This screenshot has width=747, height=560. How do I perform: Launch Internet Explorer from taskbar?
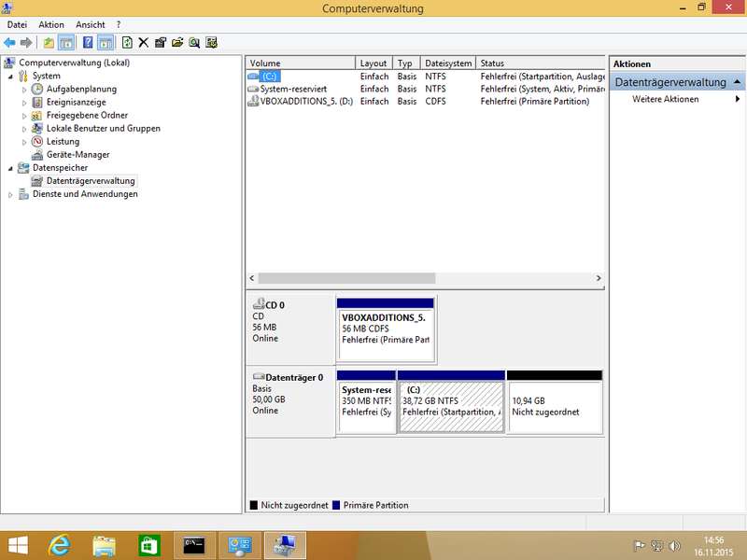pyautogui.click(x=60, y=546)
